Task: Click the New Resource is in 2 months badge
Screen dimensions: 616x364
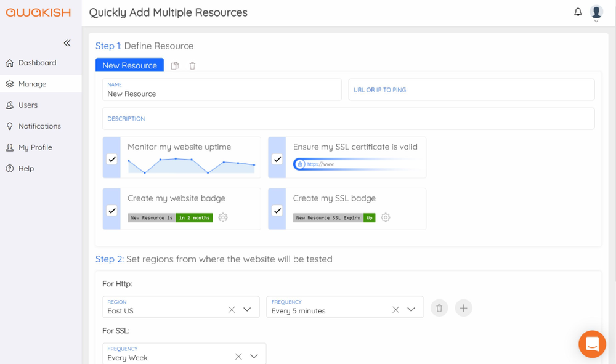Action: tap(170, 218)
